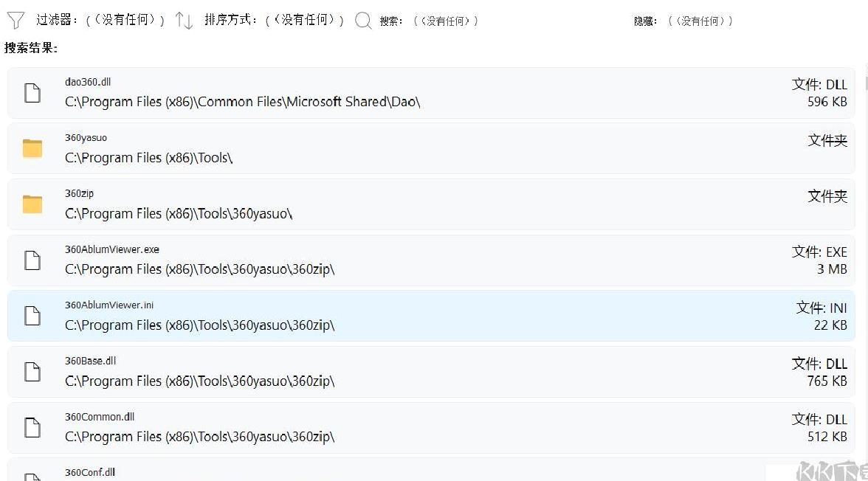This screenshot has width=868, height=481.
Task: Click the magnifier search icon
Action: pos(363,21)
